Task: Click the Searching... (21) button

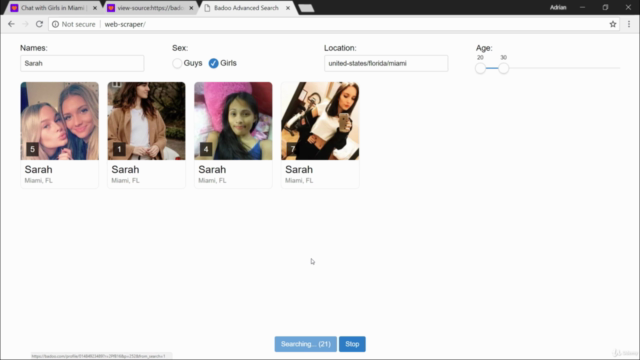Action: pos(306,344)
